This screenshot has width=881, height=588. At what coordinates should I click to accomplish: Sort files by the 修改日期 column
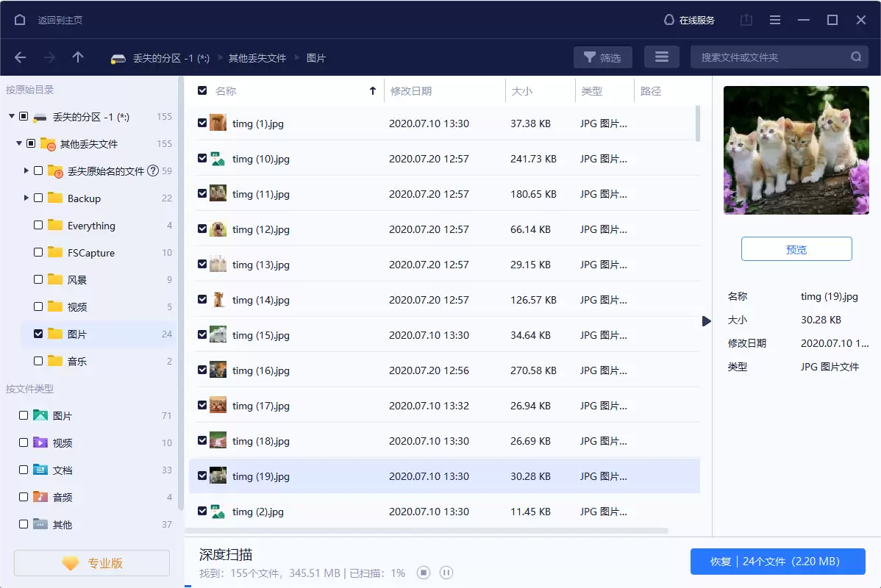[411, 91]
